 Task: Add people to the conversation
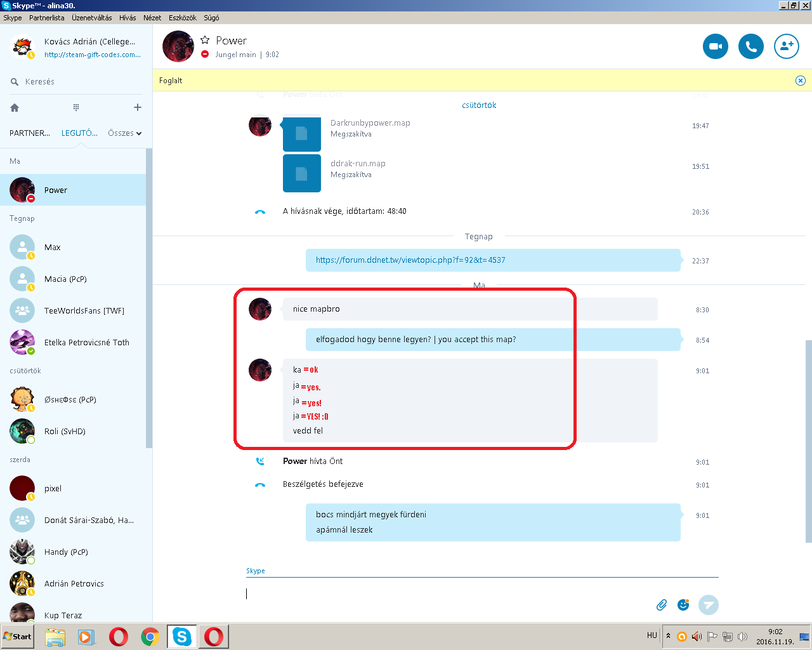pos(786,46)
